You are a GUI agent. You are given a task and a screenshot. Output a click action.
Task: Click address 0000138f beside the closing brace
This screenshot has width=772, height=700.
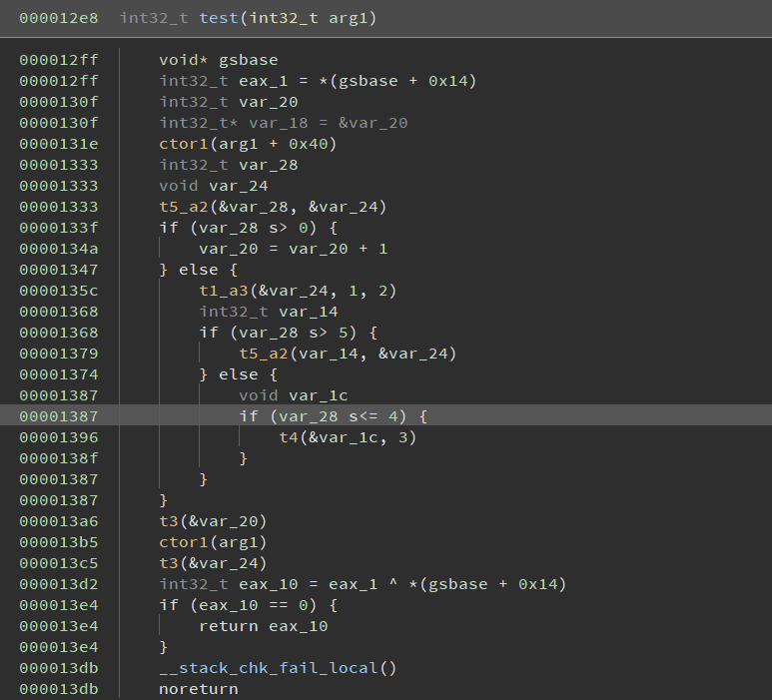59,458
